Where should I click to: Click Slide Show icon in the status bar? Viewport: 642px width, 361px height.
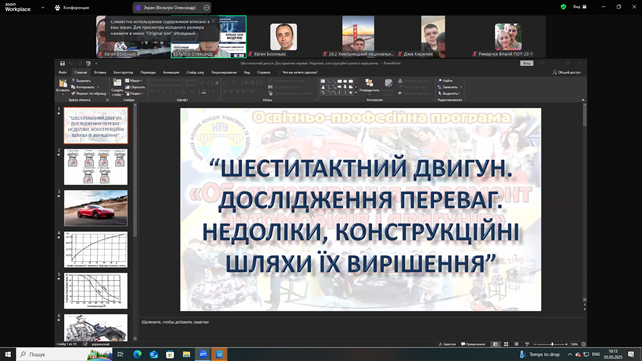tap(527, 344)
